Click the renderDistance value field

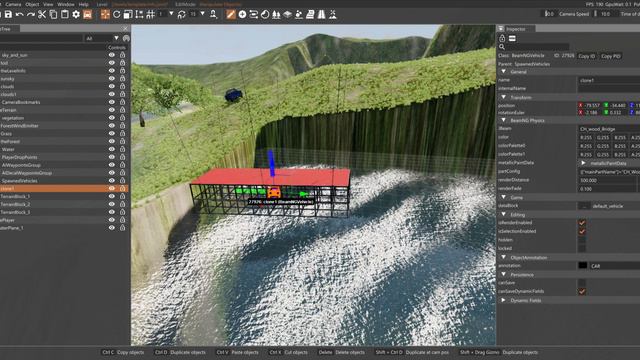point(608,180)
